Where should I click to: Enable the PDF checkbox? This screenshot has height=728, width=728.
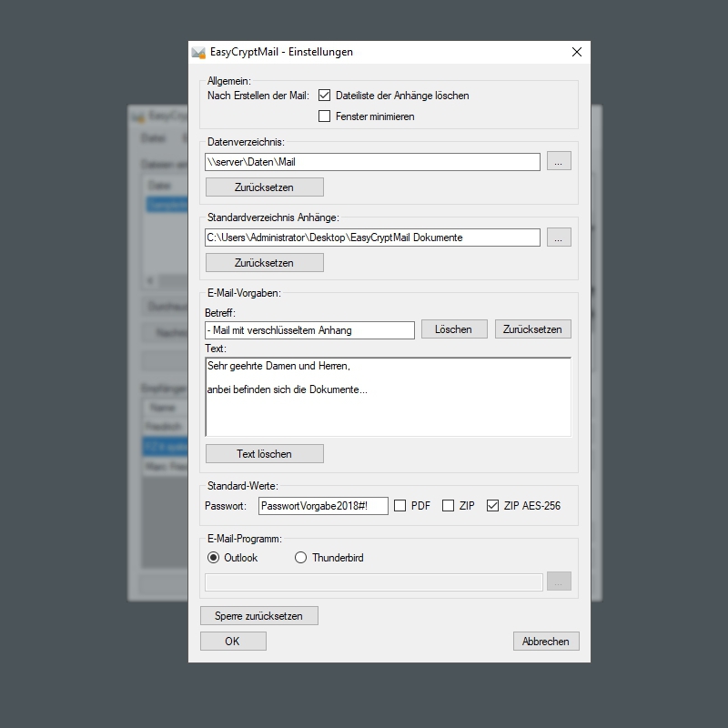(x=400, y=506)
